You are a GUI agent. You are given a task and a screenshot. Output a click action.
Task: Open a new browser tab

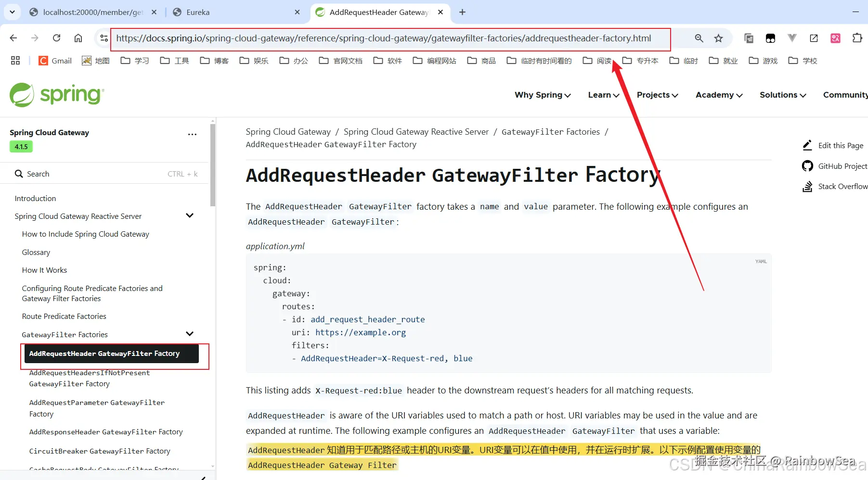[x=462, y=12]
